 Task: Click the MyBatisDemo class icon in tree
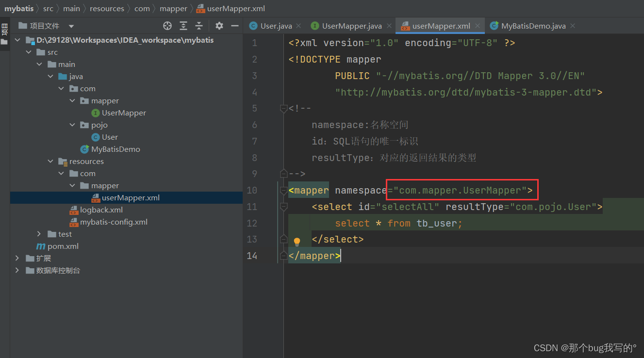[85, 149]
